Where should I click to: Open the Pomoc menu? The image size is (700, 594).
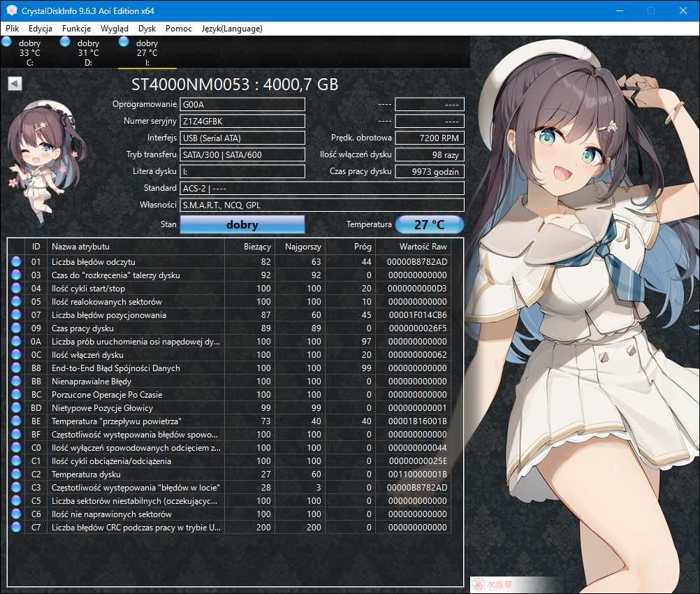[x=179, y=29]
